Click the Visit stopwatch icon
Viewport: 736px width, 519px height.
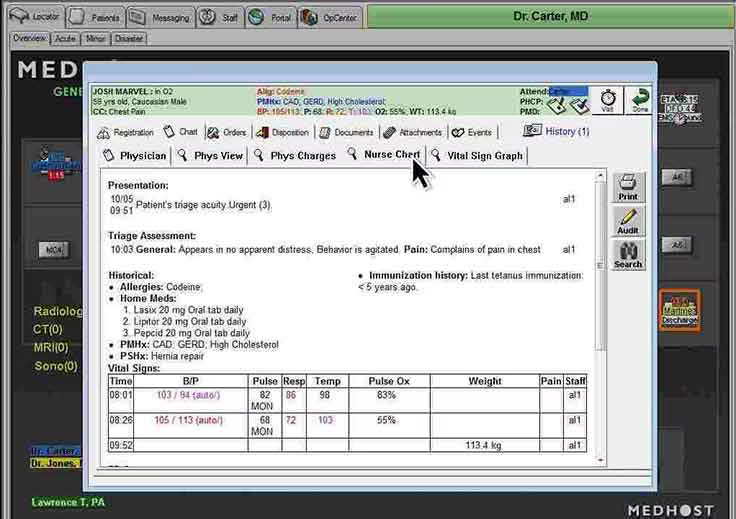608,100
